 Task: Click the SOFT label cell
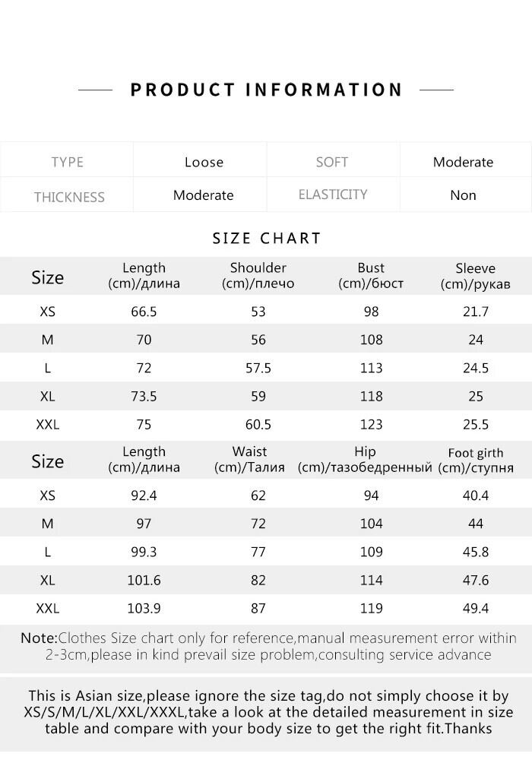[332, 162]
